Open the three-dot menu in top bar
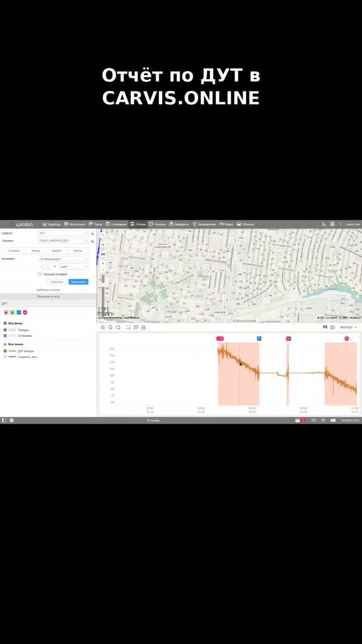The image size is (362, 644). click(x=340, y=224)
